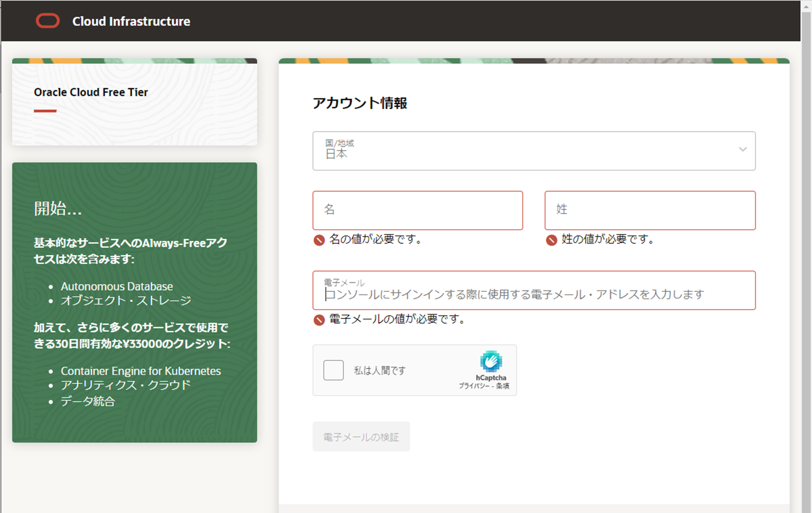Image resolution: width=812 pixels, height=513 pixels.
Task: Click the データ統合 list item
Action: (87, 401)
